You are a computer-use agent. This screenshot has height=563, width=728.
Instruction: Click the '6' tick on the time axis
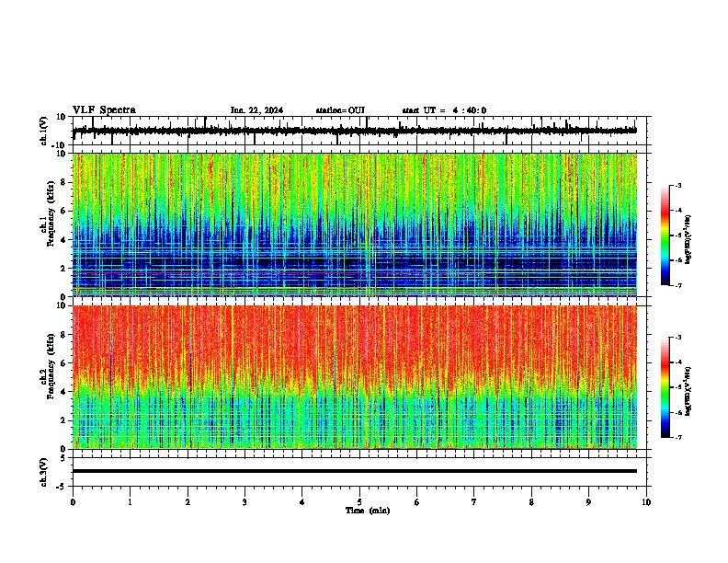(417, 502)
